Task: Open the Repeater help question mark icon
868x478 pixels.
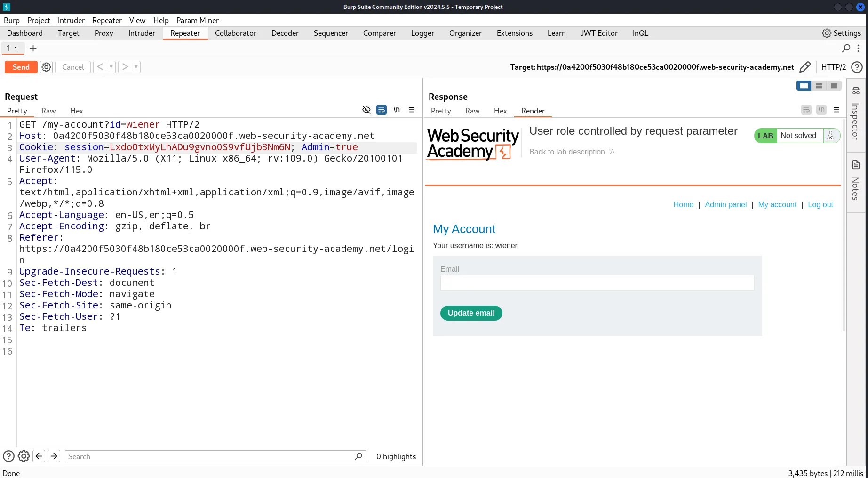Action: coord(857,67)
